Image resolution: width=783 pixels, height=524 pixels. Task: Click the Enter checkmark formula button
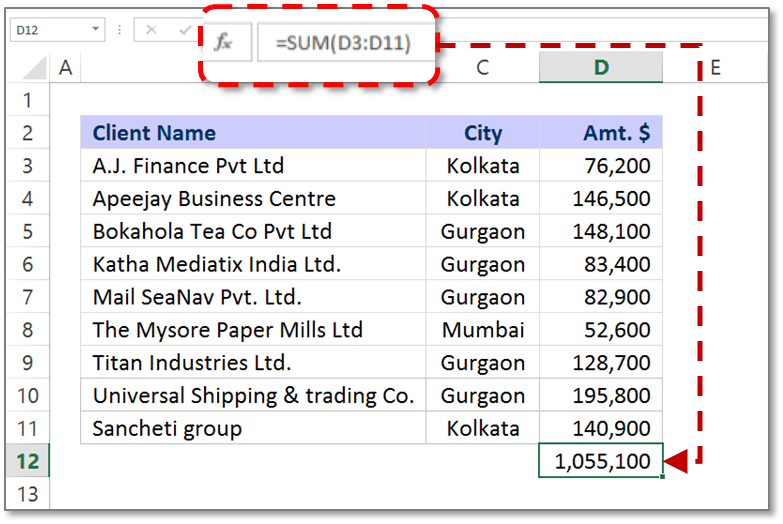(185, 30)
